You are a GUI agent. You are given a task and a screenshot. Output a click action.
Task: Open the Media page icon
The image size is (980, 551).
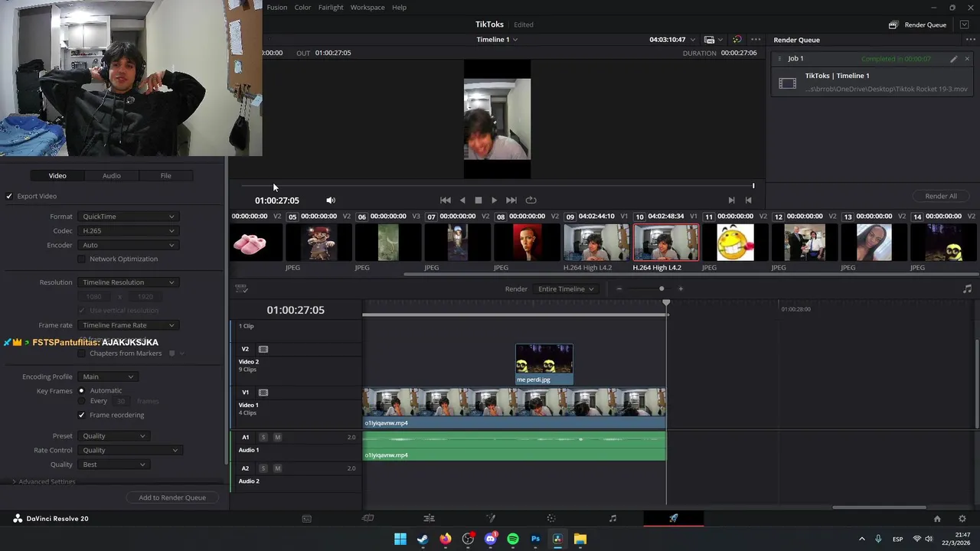(306, 518)
